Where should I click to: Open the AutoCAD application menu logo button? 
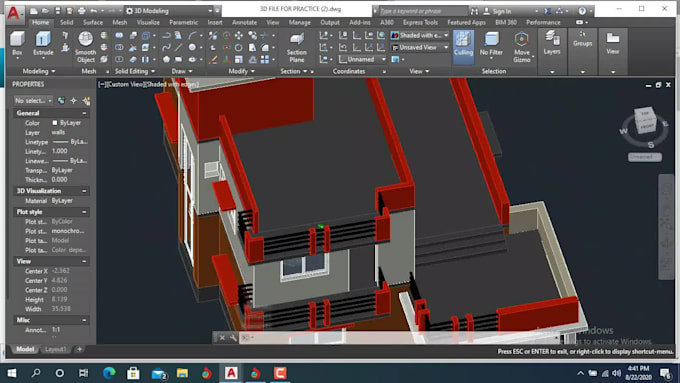point(14,14)
